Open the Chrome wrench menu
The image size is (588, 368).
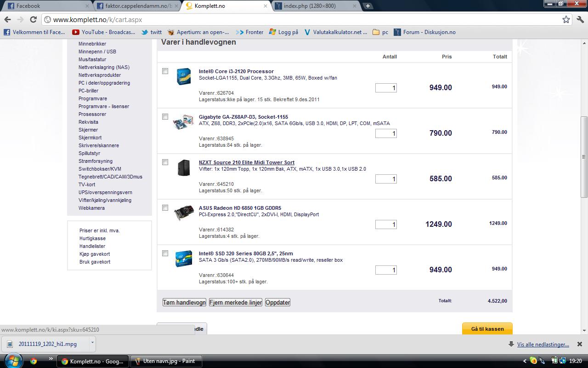tap(580, 20)
